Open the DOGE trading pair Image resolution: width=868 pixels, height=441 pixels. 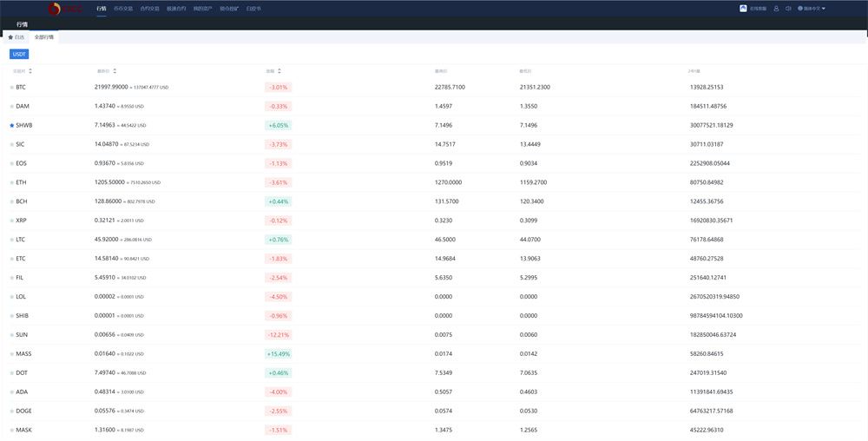click(x=23, y=411)
